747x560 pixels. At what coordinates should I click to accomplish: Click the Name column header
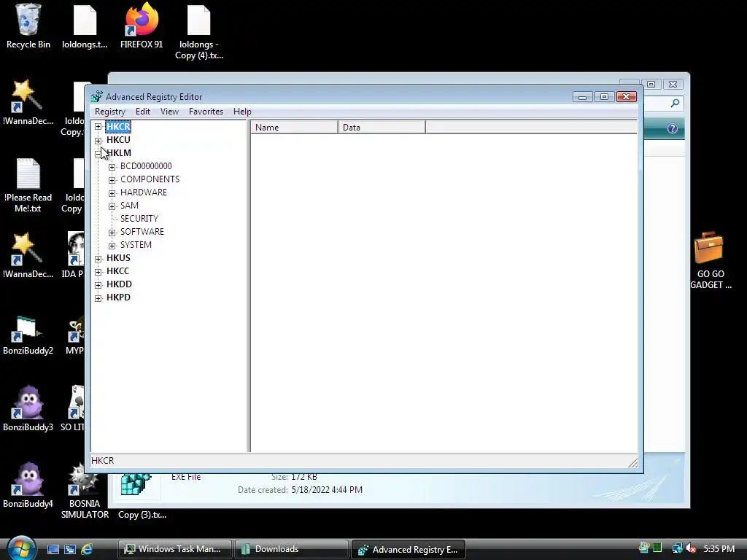point(295,127)
